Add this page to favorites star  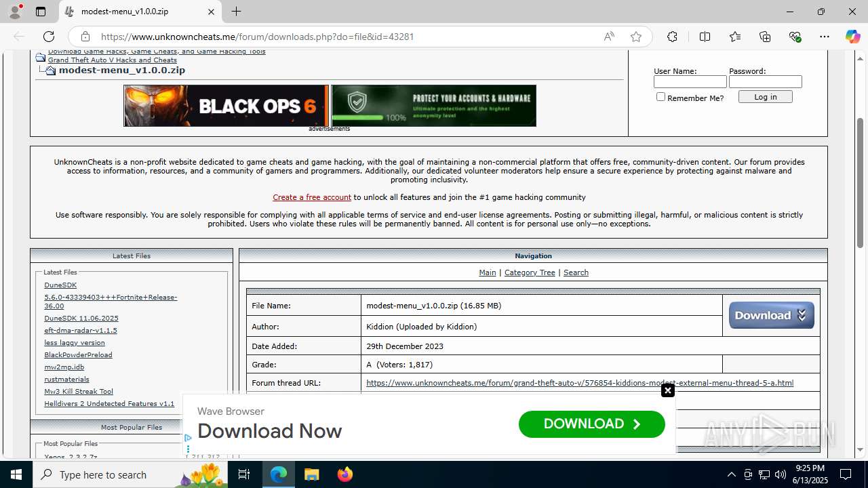point(636,37)
